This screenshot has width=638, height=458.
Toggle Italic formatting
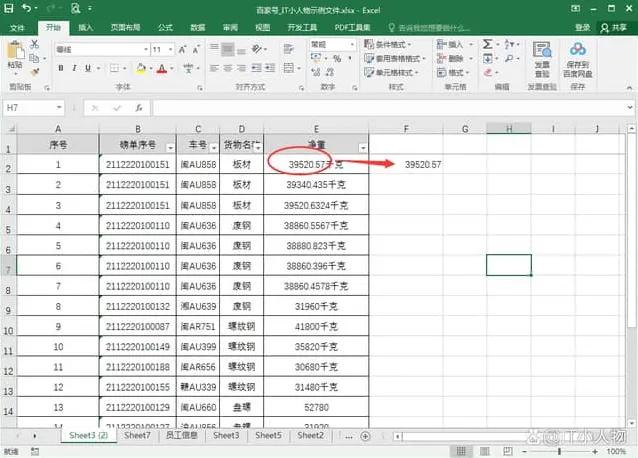coord(74,68)
